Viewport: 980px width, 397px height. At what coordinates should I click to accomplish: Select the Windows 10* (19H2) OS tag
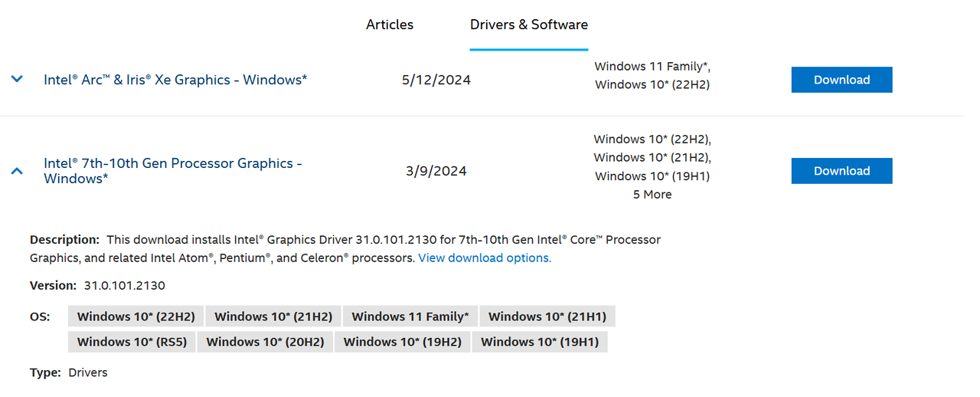pos(403,342)
